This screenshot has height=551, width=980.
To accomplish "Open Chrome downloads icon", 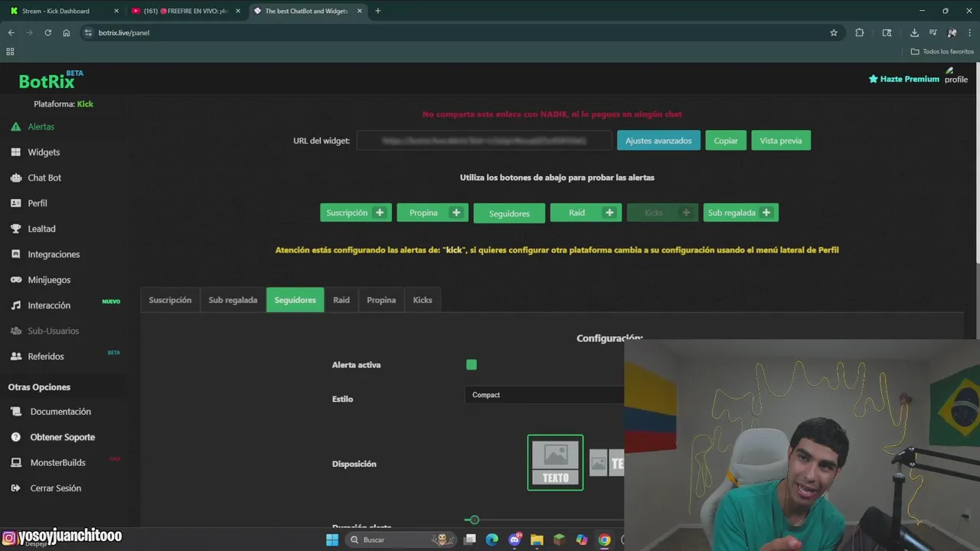I will pos(914,33).
